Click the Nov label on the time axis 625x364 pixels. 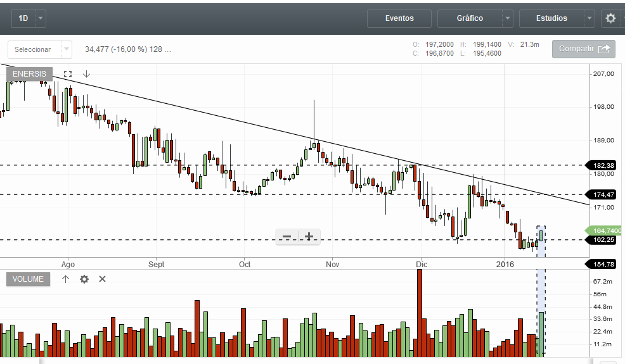[x=332, y=265]
